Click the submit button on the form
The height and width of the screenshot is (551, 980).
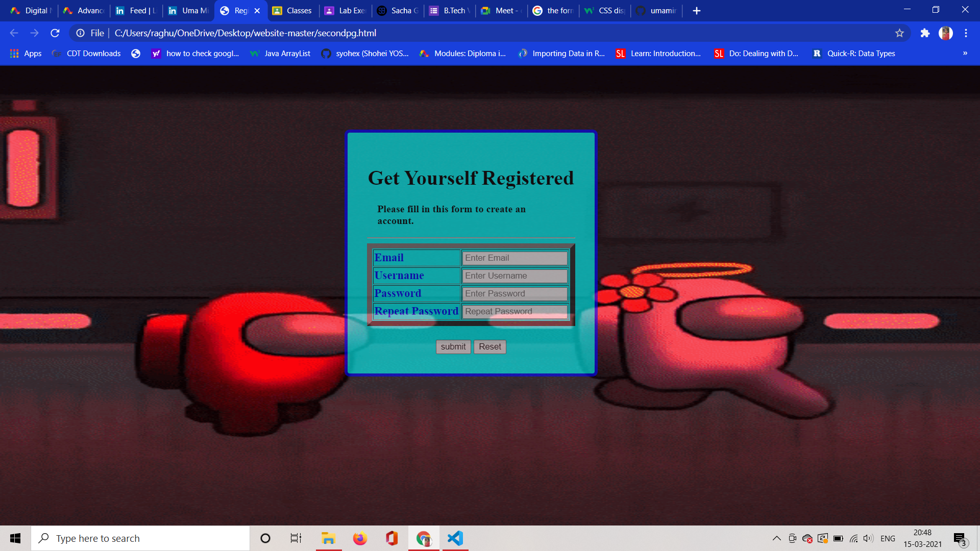click(453, 346)
